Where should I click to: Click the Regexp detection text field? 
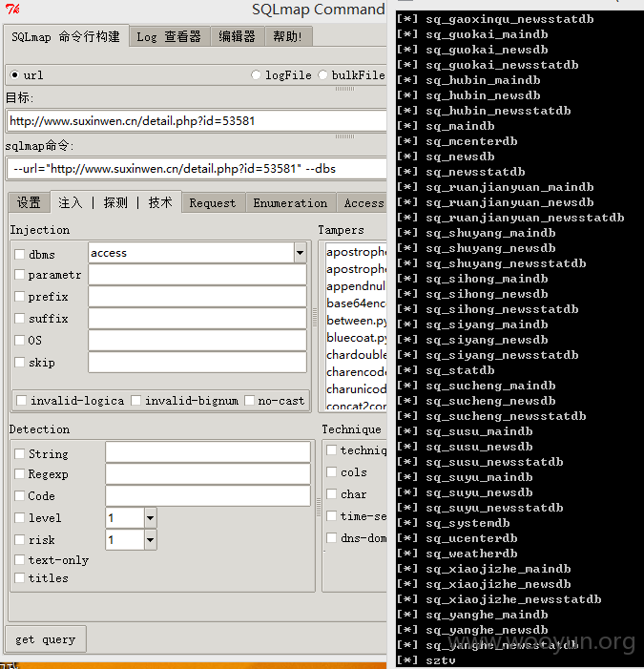tap(208, 474)
